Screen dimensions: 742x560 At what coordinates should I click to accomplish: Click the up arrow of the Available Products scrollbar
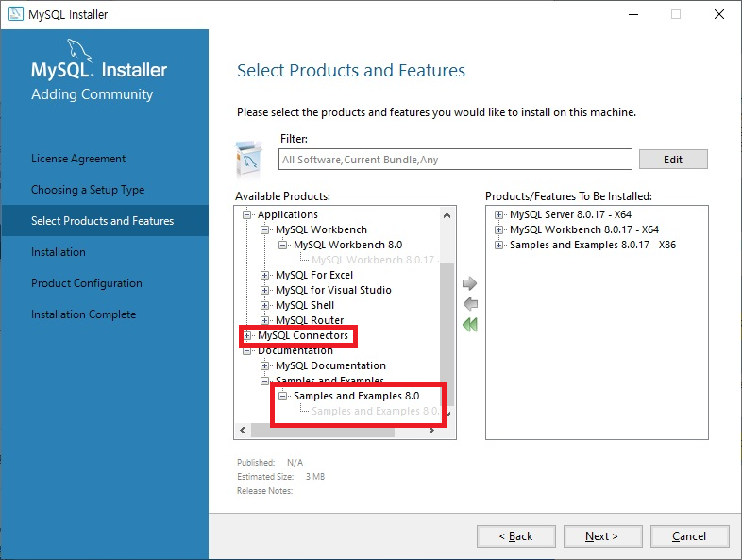pyautogui.click(x=447, y=215)
